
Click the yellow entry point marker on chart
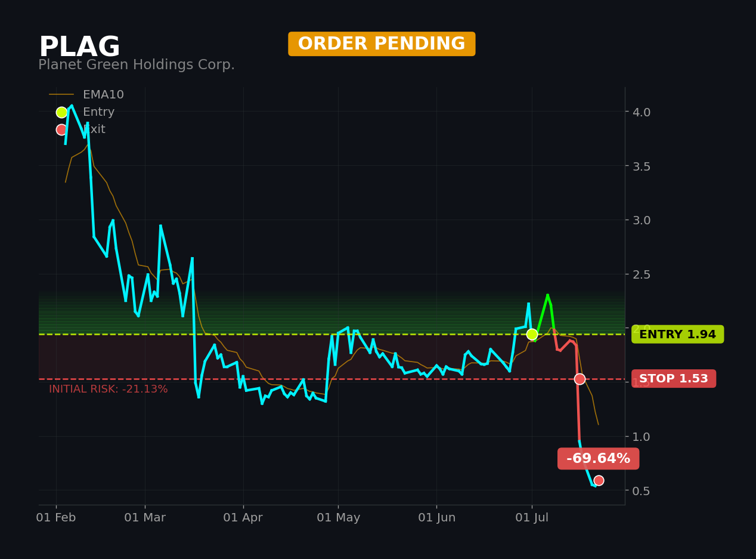pos(532,334)
